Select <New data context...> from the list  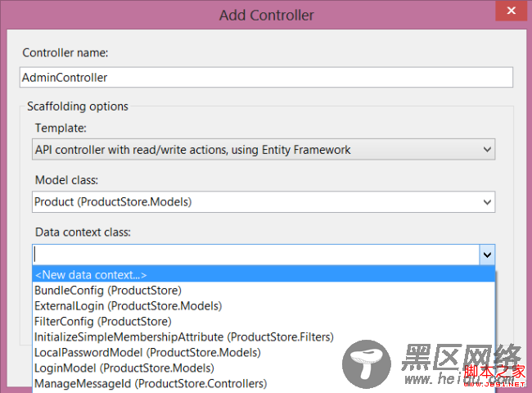pyautogui.click(x=264, y=274)
